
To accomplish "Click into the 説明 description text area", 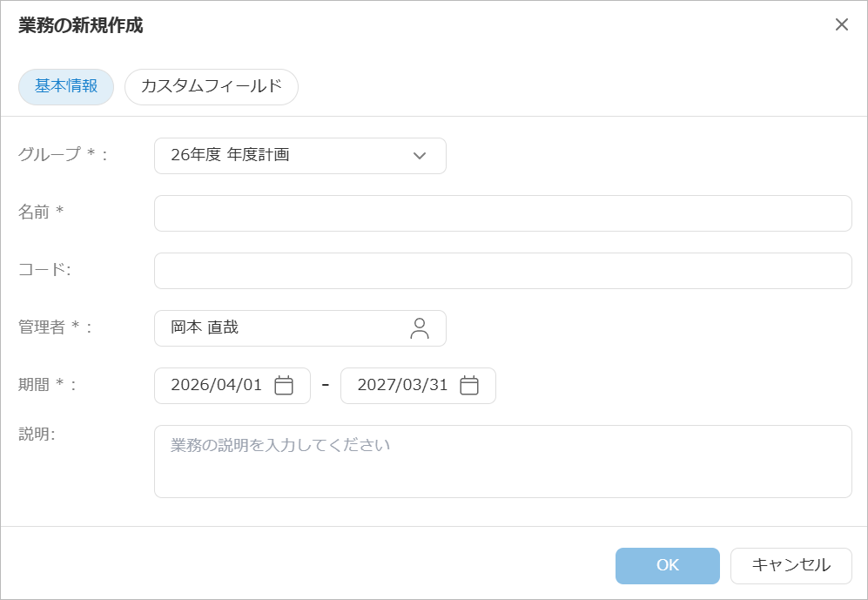I will point(502,462).
